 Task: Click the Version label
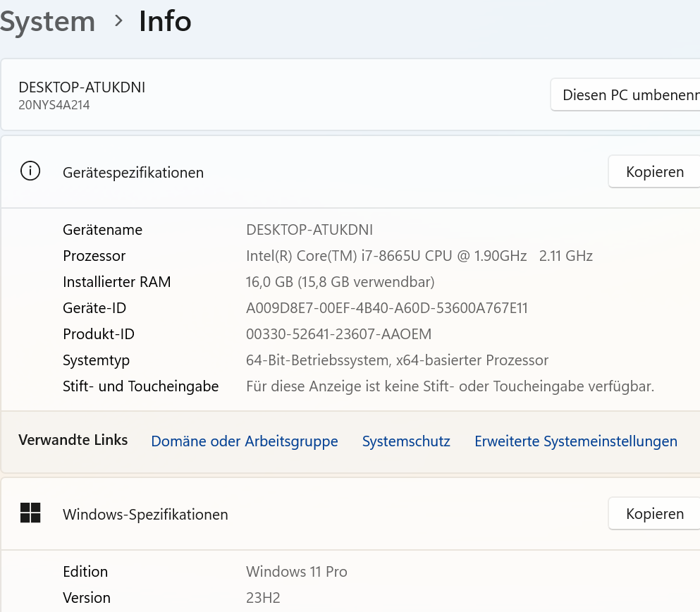tap(87, 598)
